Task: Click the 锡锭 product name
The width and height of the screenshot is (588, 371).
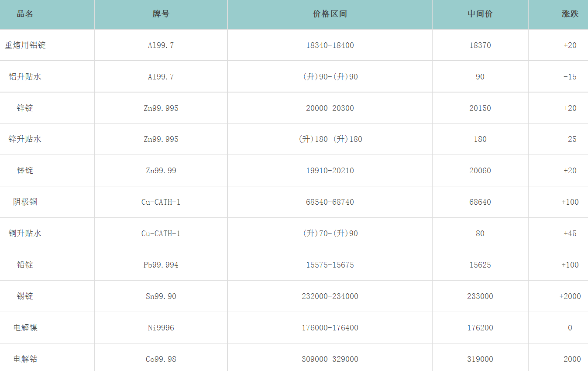Action: [x=25, y=296]
